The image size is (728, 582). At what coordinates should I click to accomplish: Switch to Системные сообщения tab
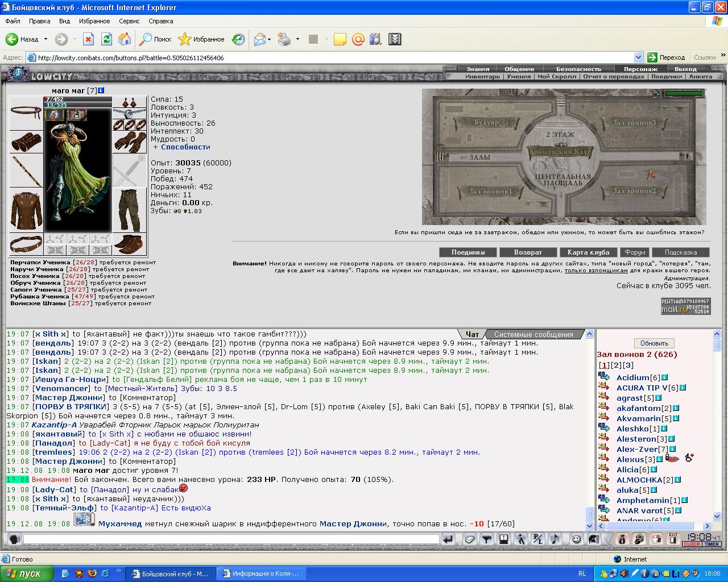533,334
